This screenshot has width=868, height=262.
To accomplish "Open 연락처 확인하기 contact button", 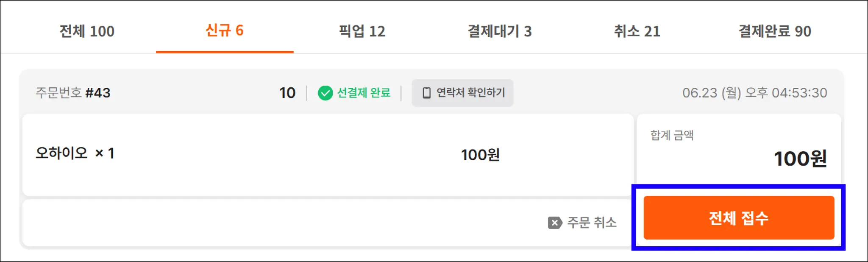I will [462, 93].
